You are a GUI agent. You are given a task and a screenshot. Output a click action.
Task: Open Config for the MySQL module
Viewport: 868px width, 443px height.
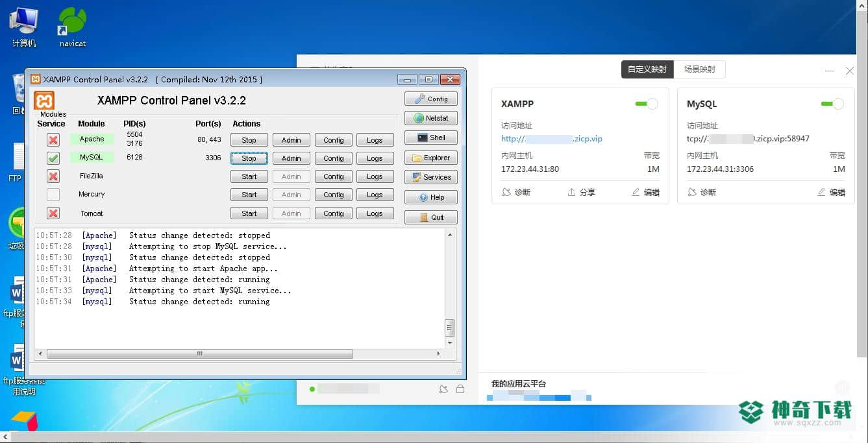tap(334, 158)
